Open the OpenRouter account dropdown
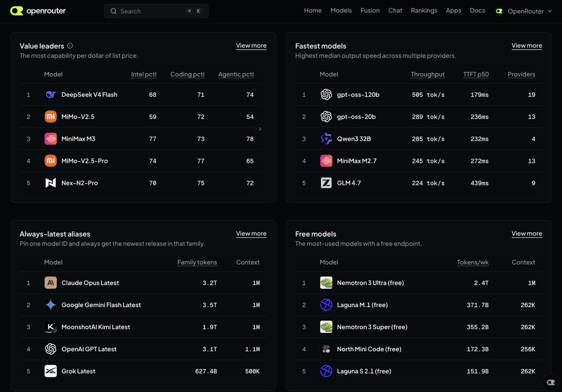Screen dimensions: 562x392 pyautogui.click(x=524, y=11)
